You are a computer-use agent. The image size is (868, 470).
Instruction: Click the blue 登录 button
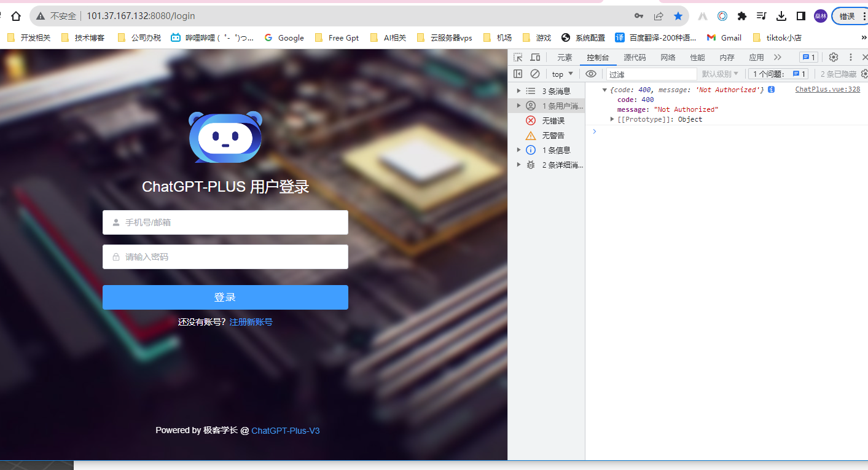tap(225, 297)
